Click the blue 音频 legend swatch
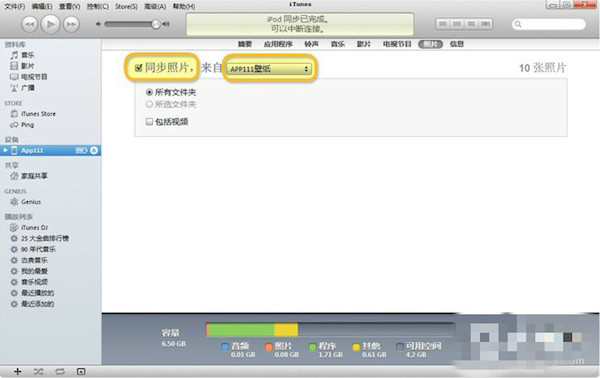Image resolution: width=600 pixels, height=378 pixels. [x=225, y=347]
